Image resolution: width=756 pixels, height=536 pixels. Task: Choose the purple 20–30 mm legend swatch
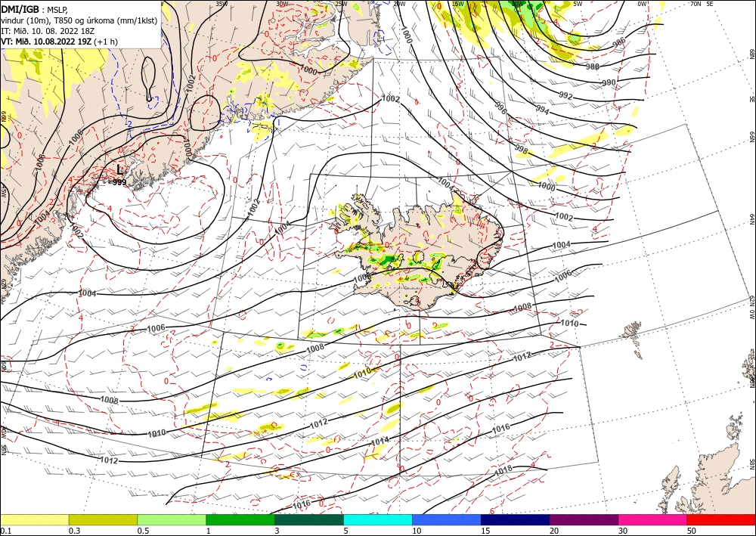tap(584, 519)
